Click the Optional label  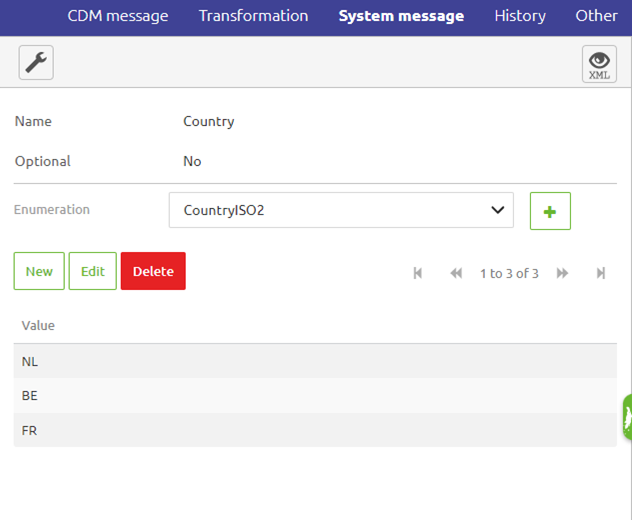pos(43,161)
